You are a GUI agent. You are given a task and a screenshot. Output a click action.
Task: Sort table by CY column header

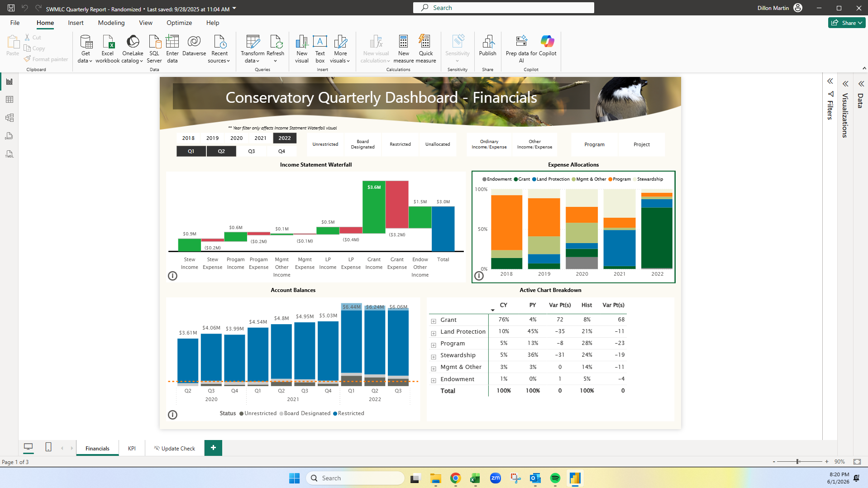(503, 305)
